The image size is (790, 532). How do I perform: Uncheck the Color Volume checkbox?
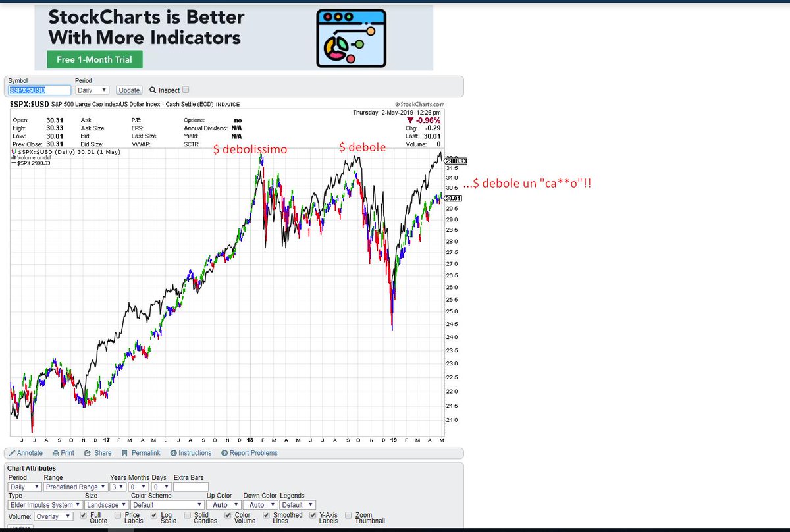coord(228,516)
